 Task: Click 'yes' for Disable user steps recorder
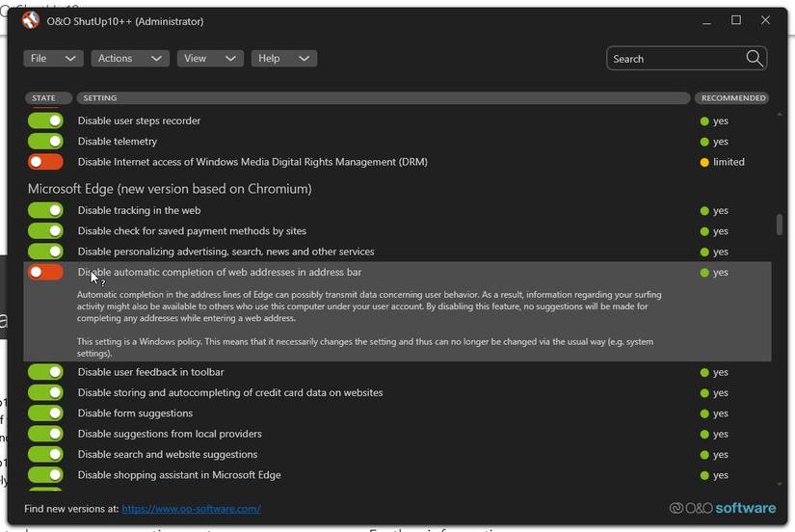721,121
